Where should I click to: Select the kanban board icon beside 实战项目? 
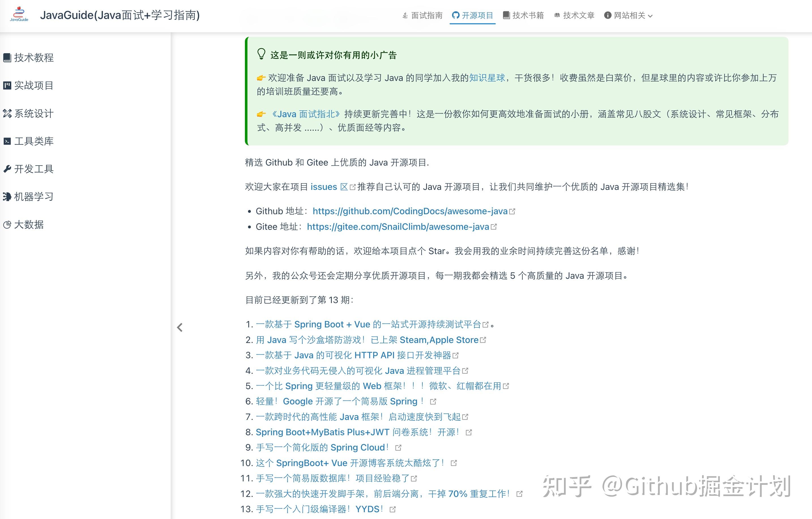click(x=7, y=85)
